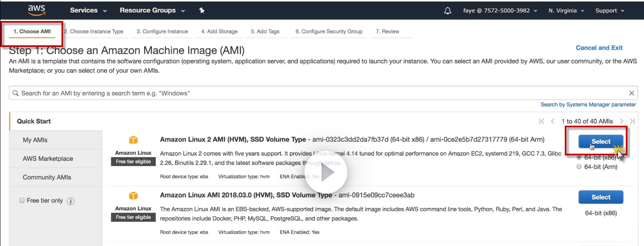Image resolution: width=644 pixels, height=246 pixels.
Task: Open the N. Virginia region dropdown
Action: coord(566,11)
